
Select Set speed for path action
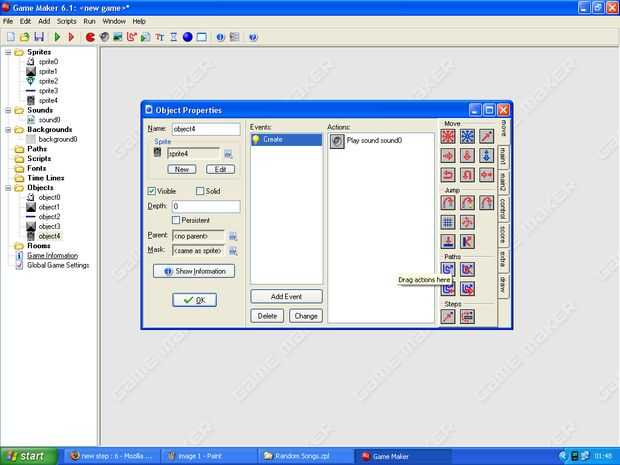click(x=467, y=289)
